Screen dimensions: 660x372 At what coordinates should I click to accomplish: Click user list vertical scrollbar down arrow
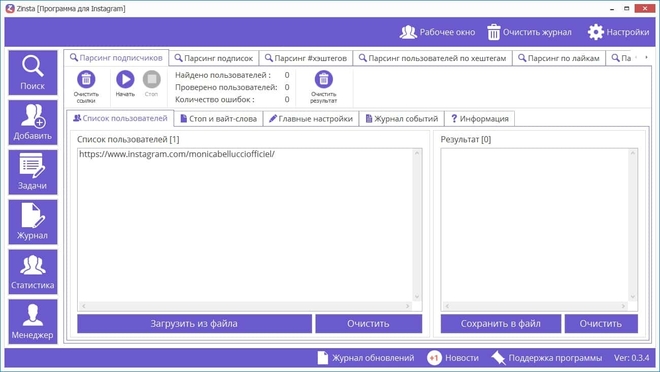coord(417,297)
